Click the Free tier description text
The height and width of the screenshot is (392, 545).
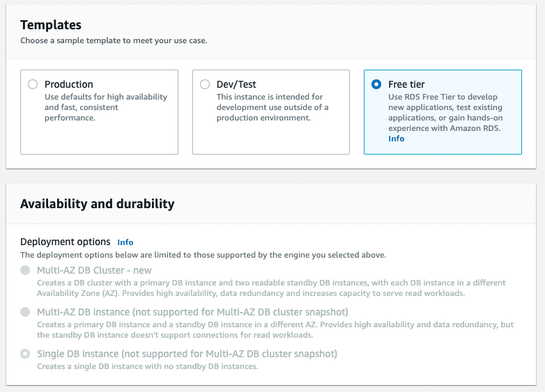(445, 113)
